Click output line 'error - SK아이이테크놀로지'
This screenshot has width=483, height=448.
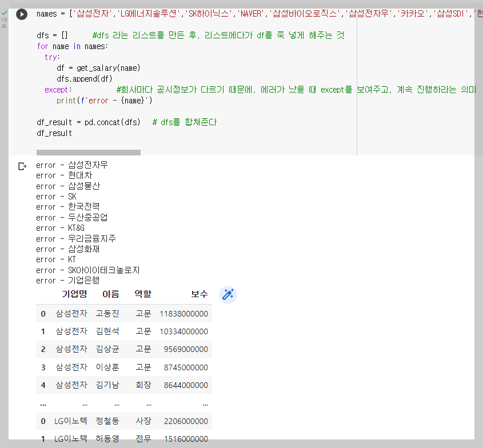coord(88,270)
